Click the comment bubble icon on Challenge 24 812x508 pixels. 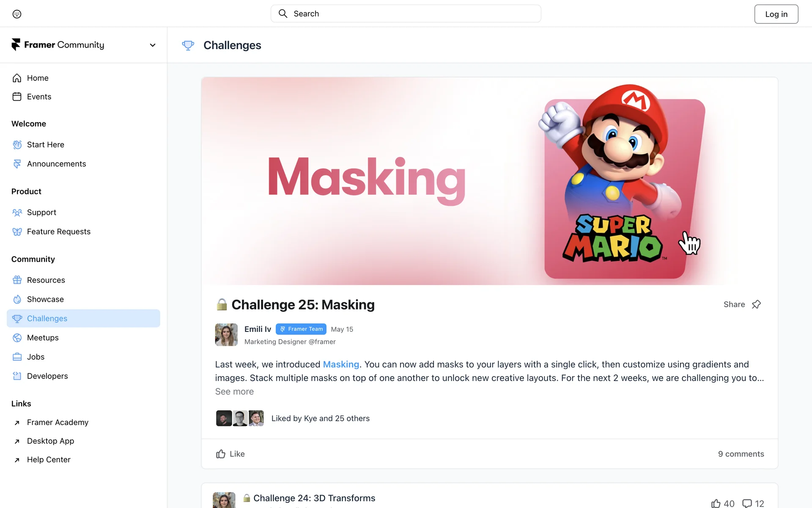pyautogui.click(x=747, y=503)
